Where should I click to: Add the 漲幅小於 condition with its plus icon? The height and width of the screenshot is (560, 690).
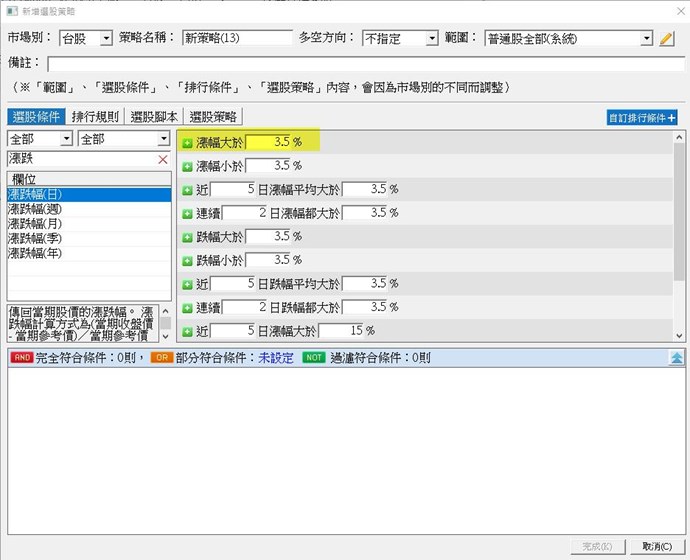point(187,165)
